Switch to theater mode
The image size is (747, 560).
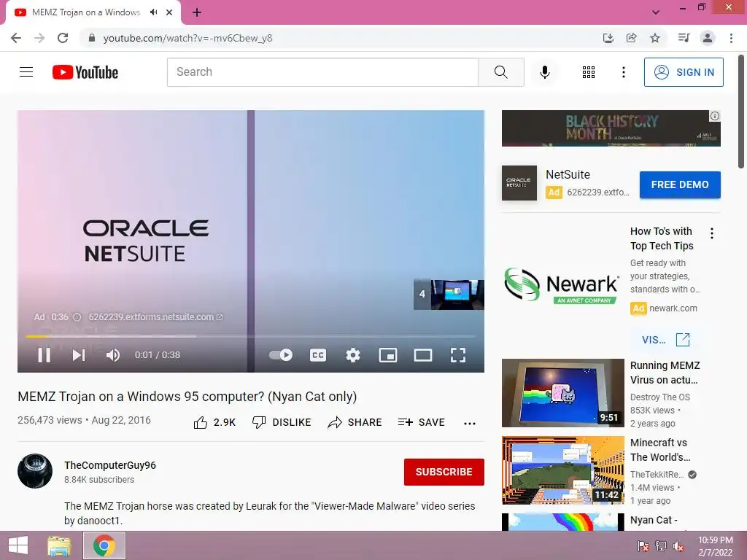423,355
